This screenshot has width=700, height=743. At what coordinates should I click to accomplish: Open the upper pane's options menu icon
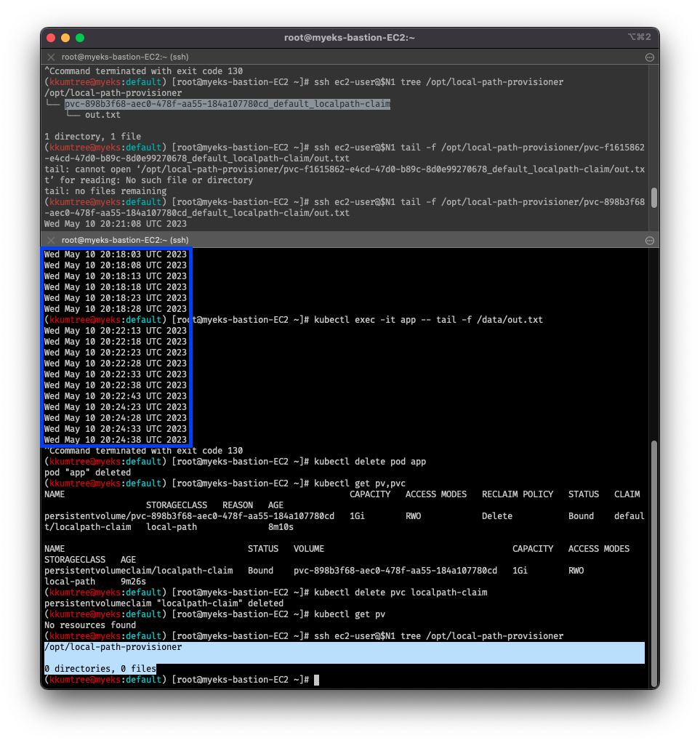tap(649, 57)
